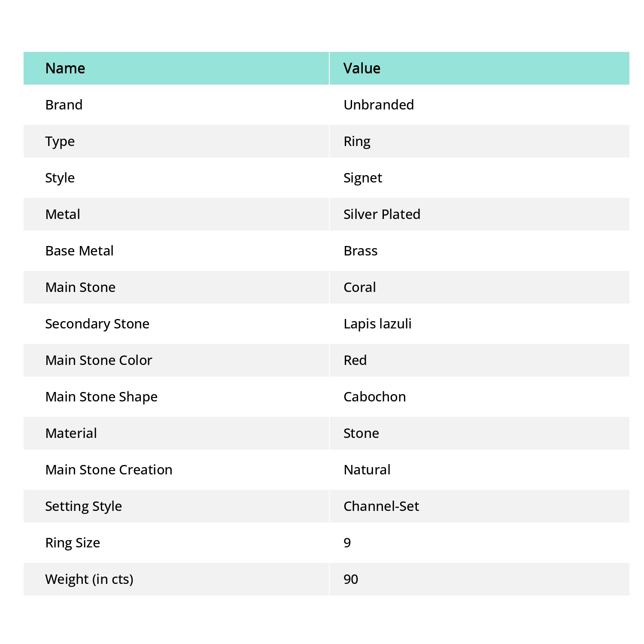Select the Weight (in cts) label

pos(89,579)
